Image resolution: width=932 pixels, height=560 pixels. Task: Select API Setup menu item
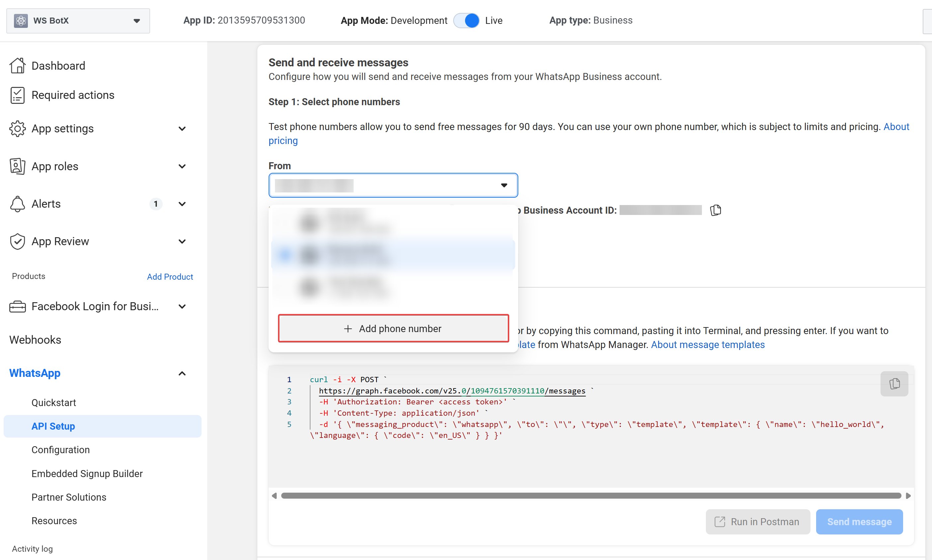[x=102, y=426]
